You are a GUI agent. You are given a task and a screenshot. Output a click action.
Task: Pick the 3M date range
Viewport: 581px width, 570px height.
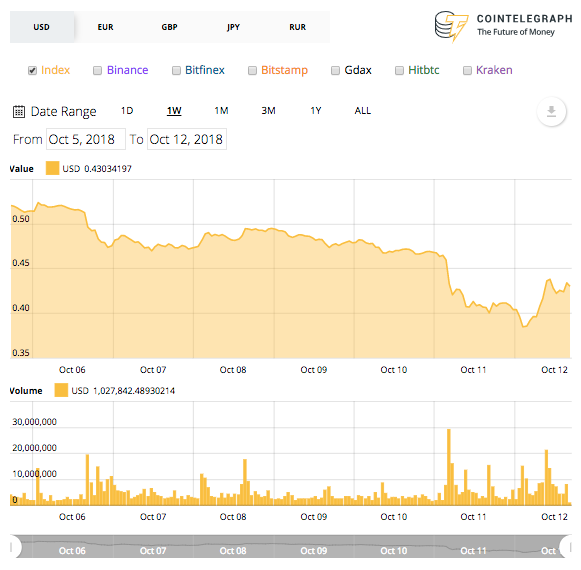(x=268, y=111)
